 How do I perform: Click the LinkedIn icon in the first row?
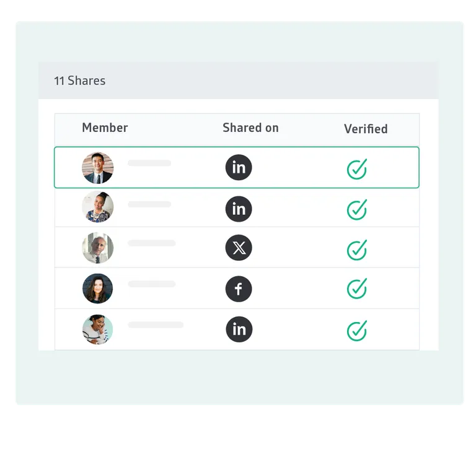239,167
